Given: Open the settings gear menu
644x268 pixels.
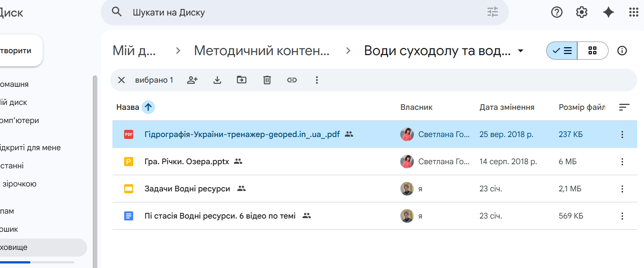Looking at the screenshot, I should (x=582, y=12).
